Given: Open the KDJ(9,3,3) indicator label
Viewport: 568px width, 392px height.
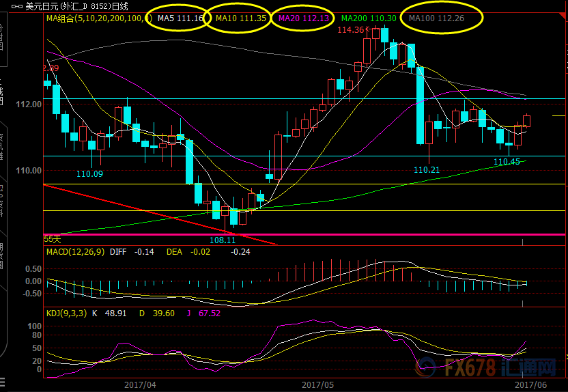Looking at the screenshot, I should tap(66, 313).
